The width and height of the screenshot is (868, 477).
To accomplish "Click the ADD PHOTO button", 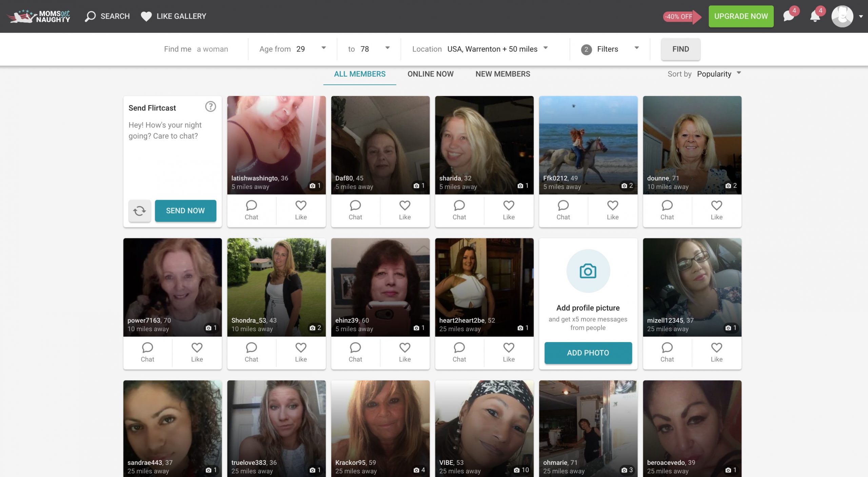I will [x=588, y=353].
